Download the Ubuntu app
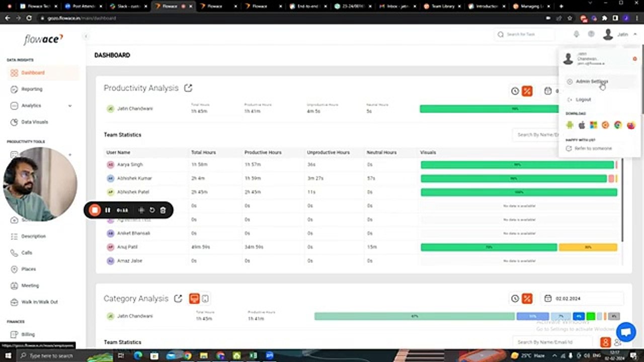This screenshot has height=362, width=644. tap(606, 125)
